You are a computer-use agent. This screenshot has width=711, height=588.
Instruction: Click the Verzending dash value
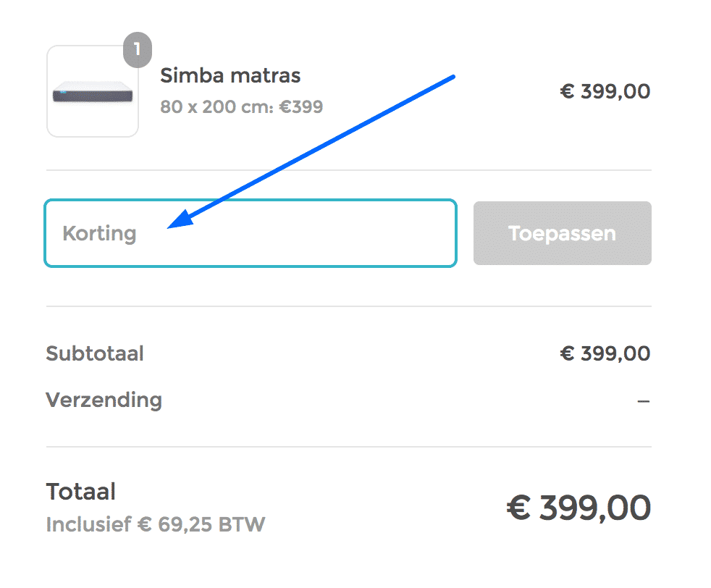(x=644, y=401)
